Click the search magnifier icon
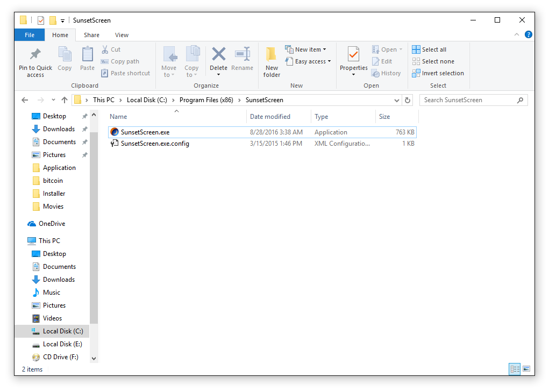This screenshot has height=392, width=549. [521, 100]
